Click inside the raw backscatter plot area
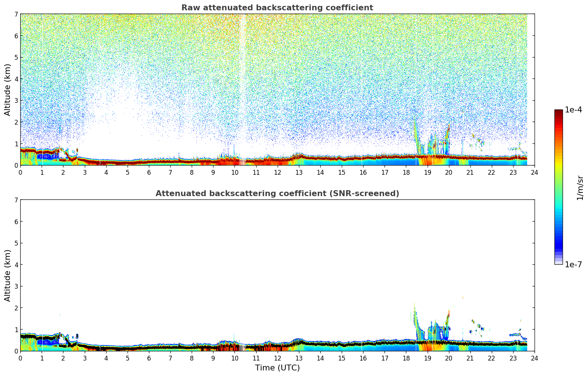This screenshot has width=588, height=376. pyautogui.click(x=277, y=90)
